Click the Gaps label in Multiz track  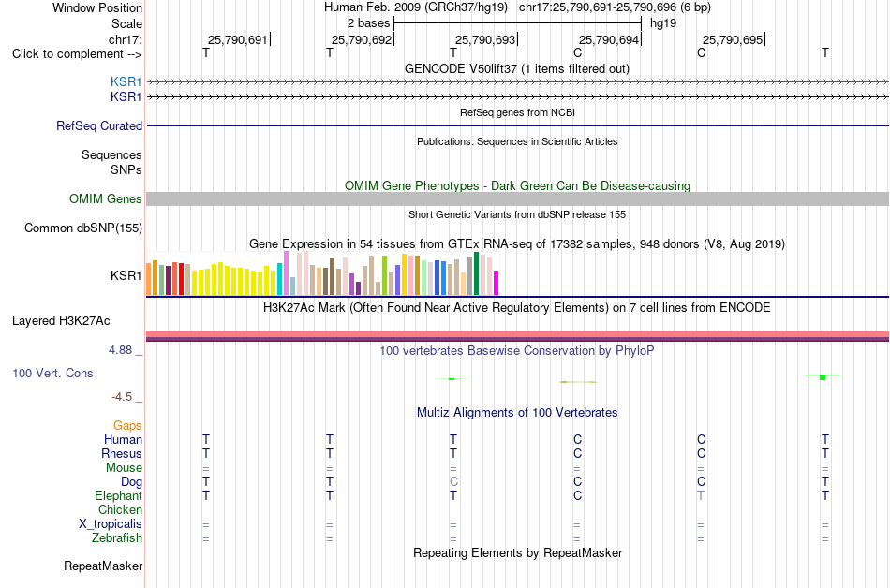127,426
